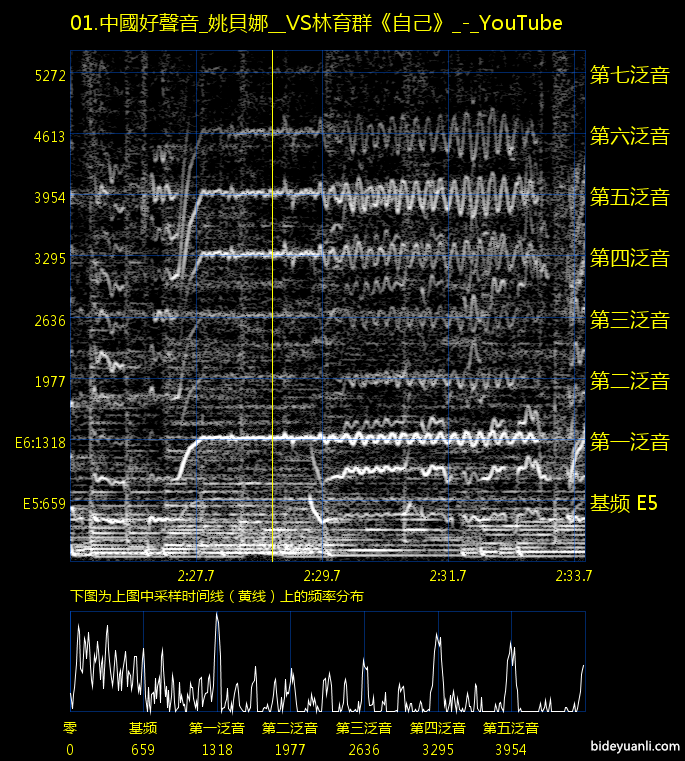Select the 基频 E5 label right of spectrogram

click(623, 503)
